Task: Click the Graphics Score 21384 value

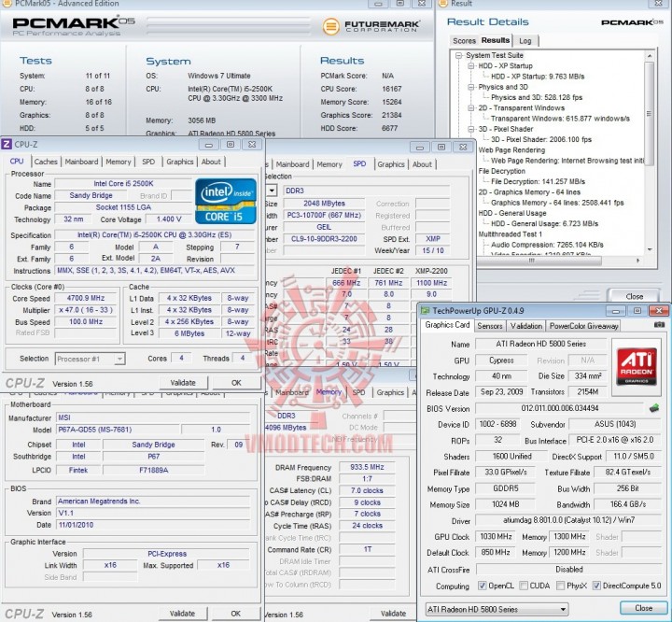Action: coord(392,115)
